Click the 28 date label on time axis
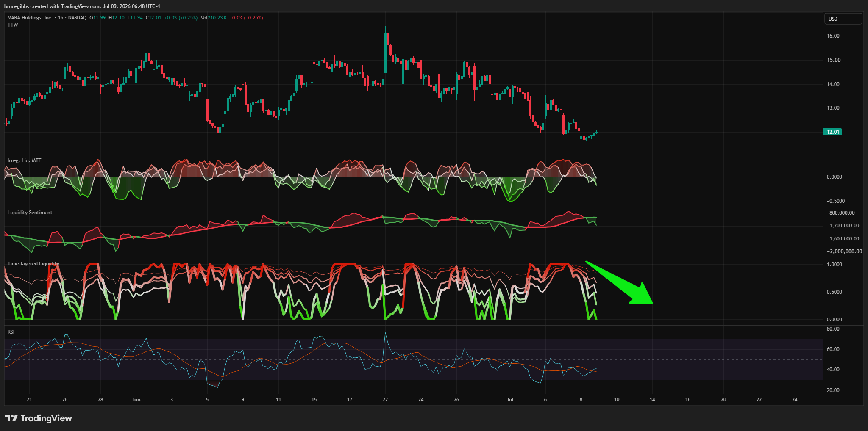Image resolution: width=868 pixels, height=431 pixels. (100, 400)
